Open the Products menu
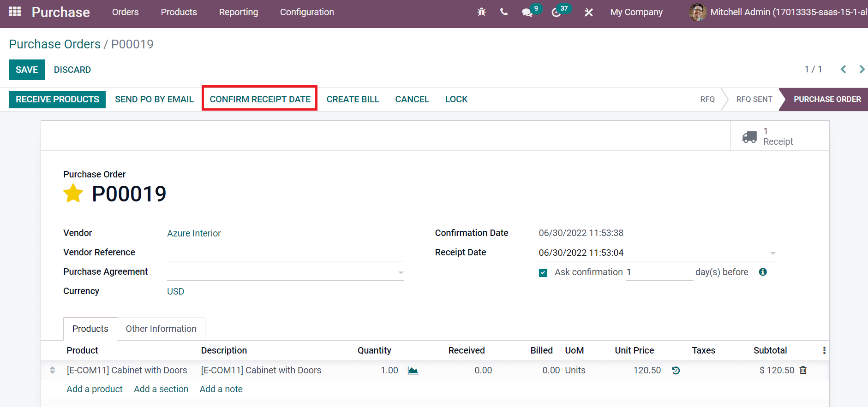Image resolution: width=868 pixels, height=407 pixels. (x=179, y=12)
